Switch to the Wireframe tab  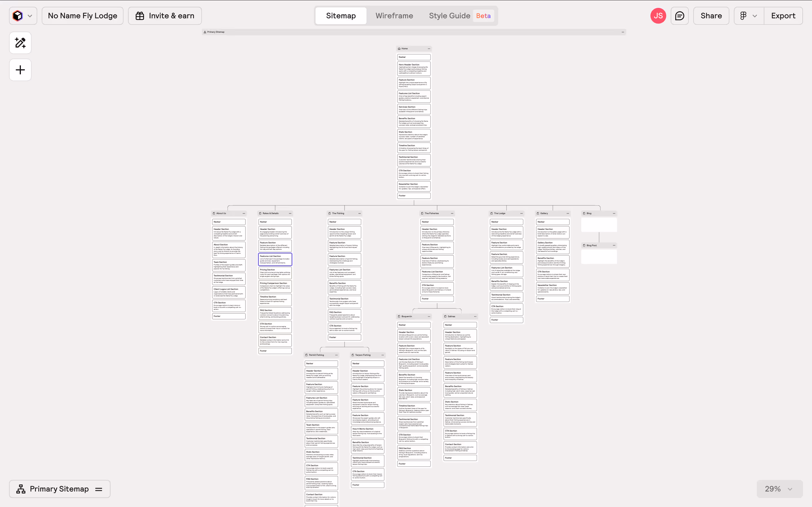click(394, 16)
